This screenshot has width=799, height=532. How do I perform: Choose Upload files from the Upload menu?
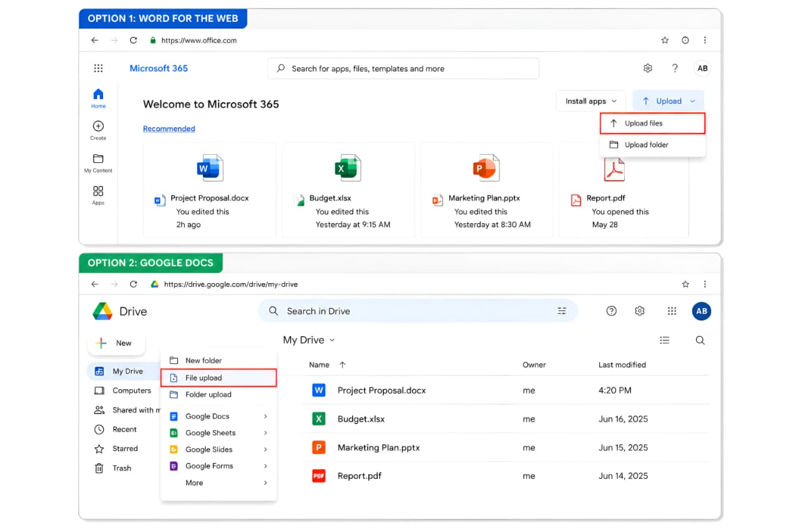(x=652, y=123)
